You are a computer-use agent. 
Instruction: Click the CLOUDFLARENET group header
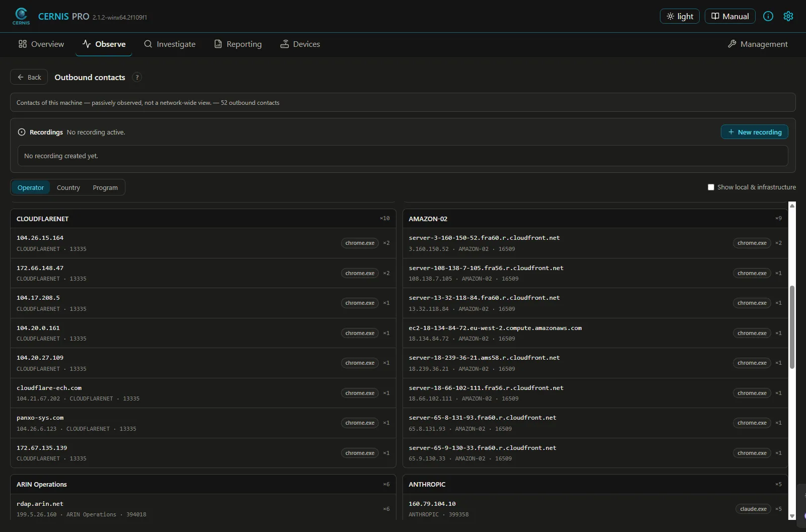click(x=203, y=219)
